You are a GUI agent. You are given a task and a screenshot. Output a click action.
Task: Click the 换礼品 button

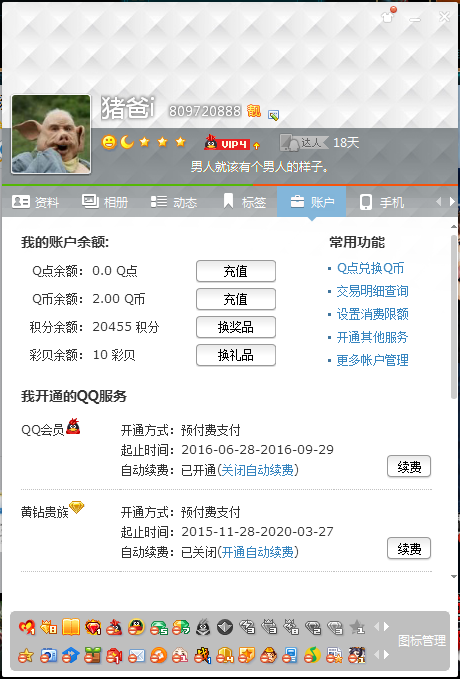[x=236, y=356]
